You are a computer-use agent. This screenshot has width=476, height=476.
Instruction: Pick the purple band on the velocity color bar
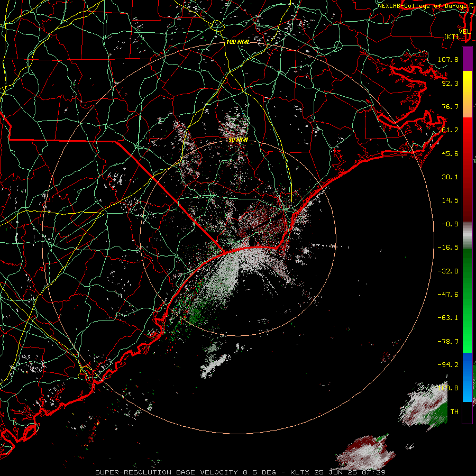click(x=467, y=59)
